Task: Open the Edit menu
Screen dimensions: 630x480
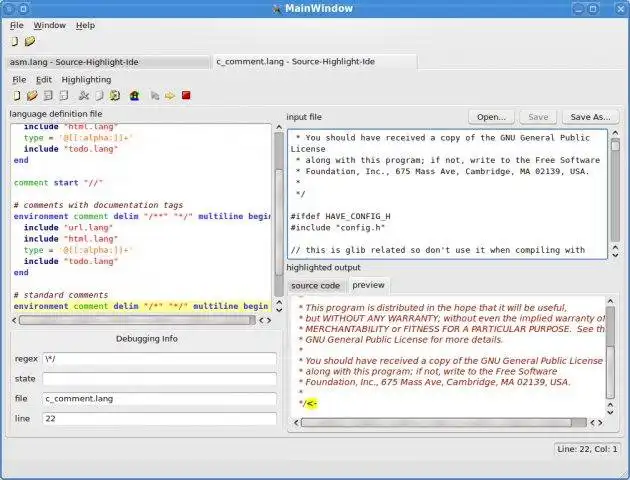Action: 44,80
